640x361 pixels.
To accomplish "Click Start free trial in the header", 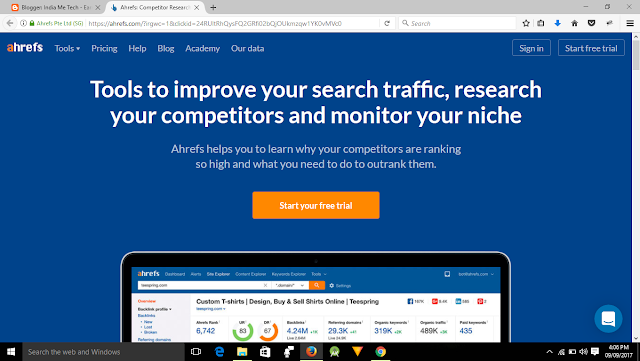I will tap(591, 48).
